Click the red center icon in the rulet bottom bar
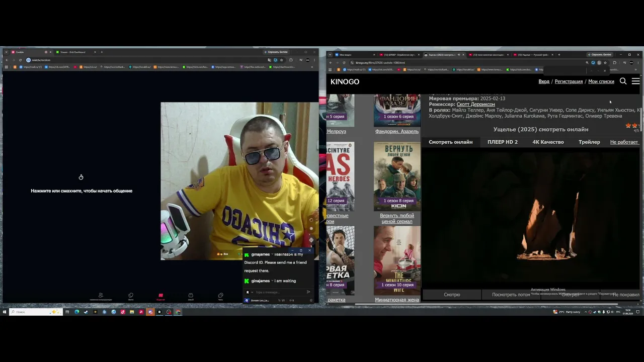The height and width of the screenshot is (362, 644). pos(160,296)
